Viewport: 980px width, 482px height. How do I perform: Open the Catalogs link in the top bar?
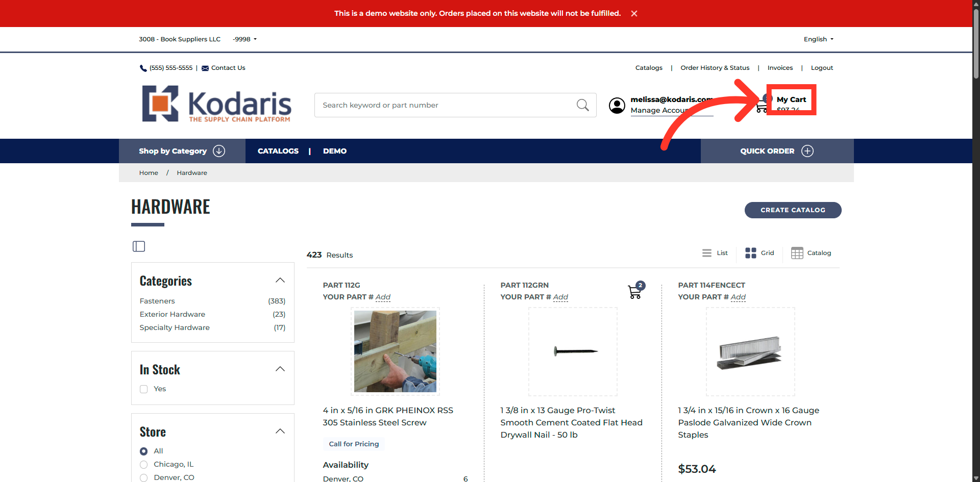pyautogui.click(x=649, y=68)
